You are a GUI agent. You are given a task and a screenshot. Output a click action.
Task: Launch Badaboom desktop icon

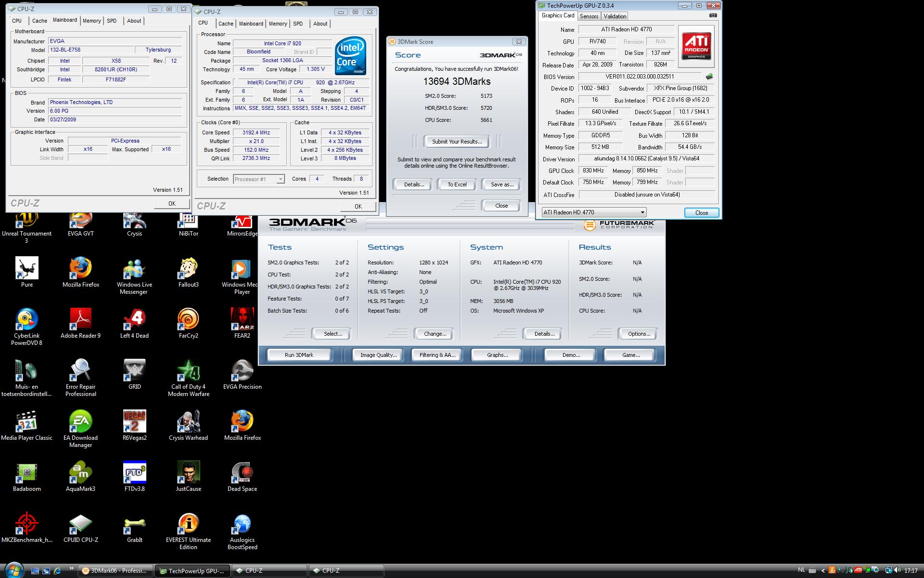pos(27,476)
